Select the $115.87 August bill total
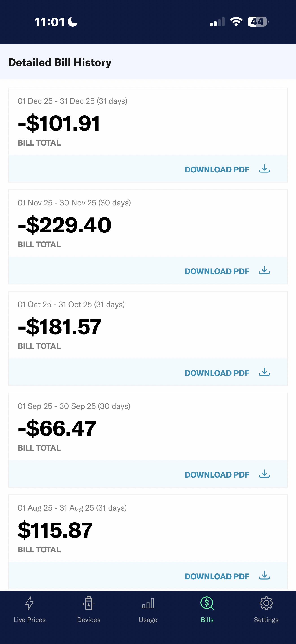The height and width of the screenshot is (644, 296). 55,530
